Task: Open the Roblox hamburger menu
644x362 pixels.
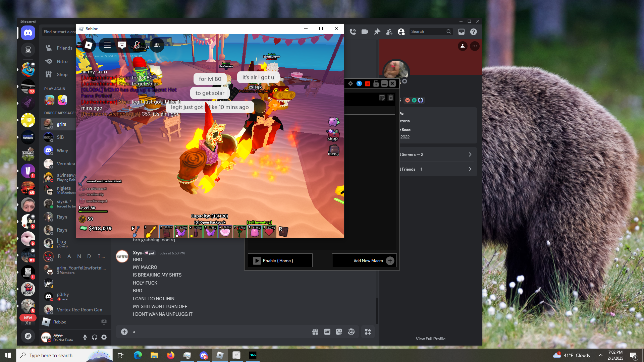Action: (x=107, y=45)
